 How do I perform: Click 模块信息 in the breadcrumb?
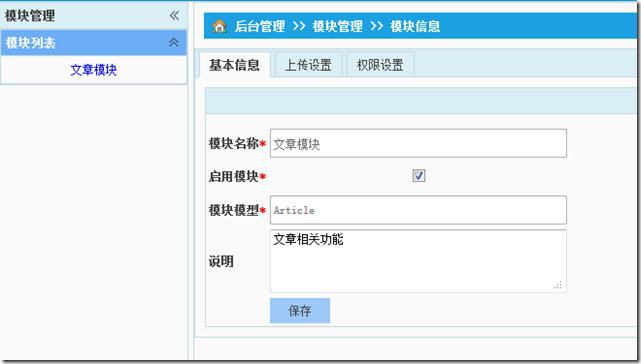coord(415,26)
